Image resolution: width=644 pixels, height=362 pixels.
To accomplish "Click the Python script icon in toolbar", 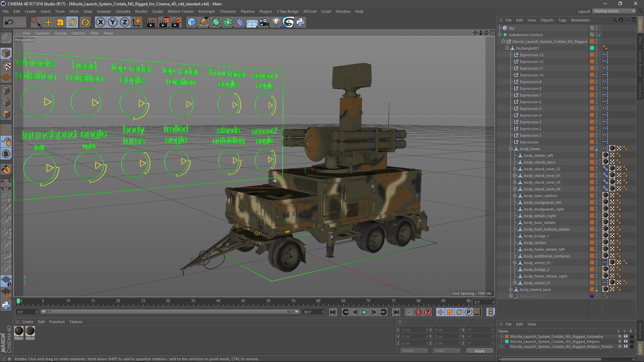I will 301,22.
